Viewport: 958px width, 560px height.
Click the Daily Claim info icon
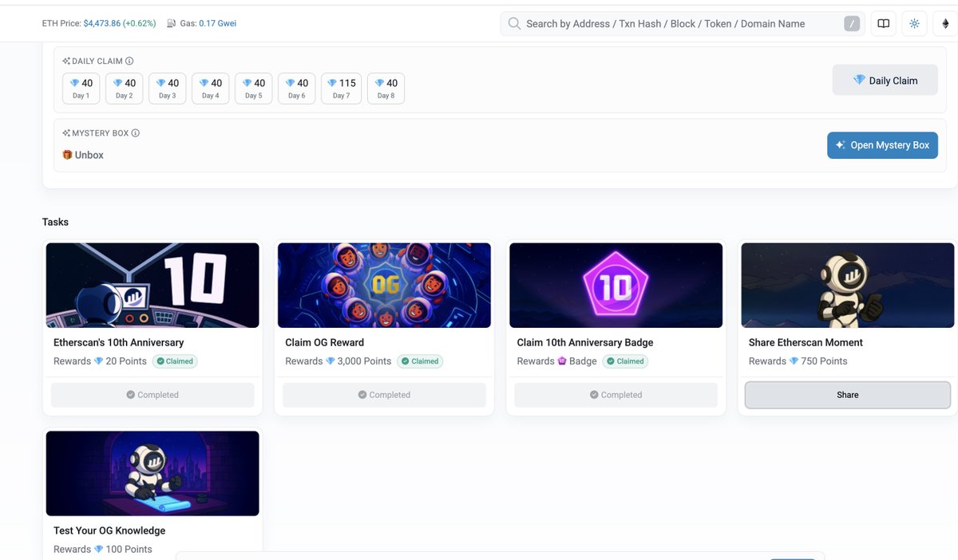coord(129,61)
